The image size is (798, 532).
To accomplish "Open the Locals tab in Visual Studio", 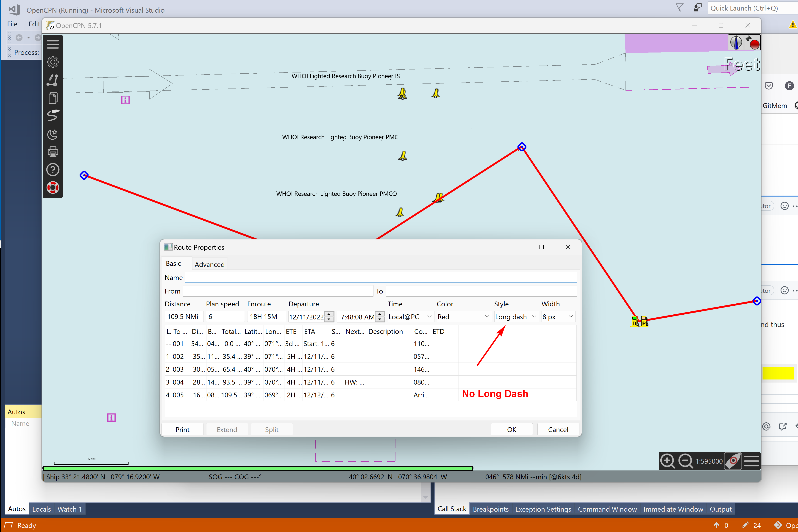I will (41, 509).
